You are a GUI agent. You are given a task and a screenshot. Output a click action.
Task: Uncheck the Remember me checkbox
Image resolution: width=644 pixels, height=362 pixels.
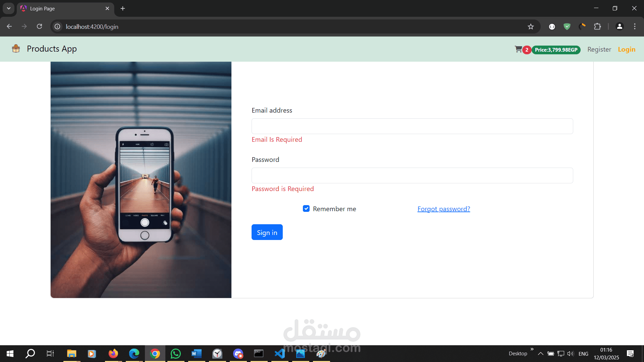click(306, 208)
